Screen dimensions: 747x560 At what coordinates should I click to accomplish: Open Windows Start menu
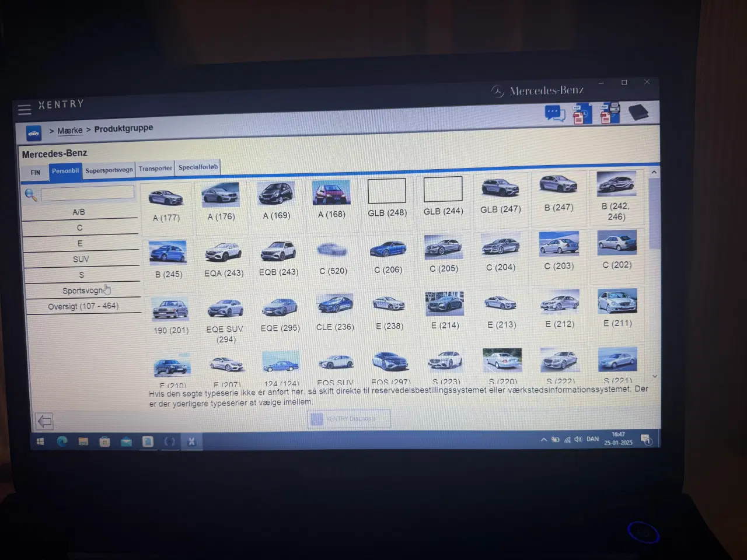tap(40, 442)
